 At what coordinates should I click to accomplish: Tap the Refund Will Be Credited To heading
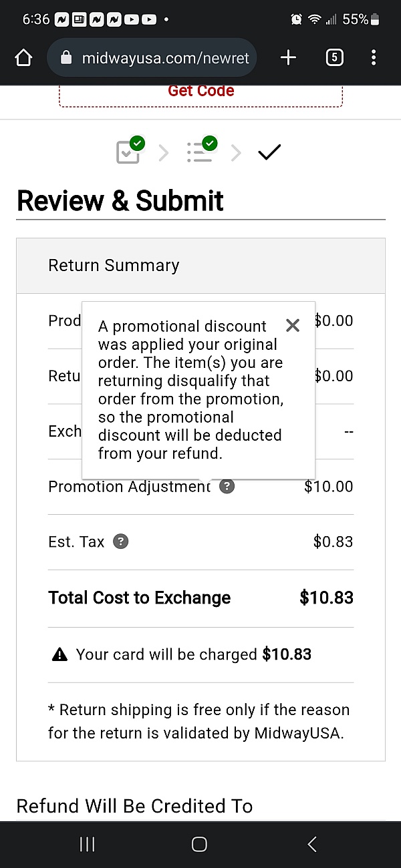pos(134,807)
